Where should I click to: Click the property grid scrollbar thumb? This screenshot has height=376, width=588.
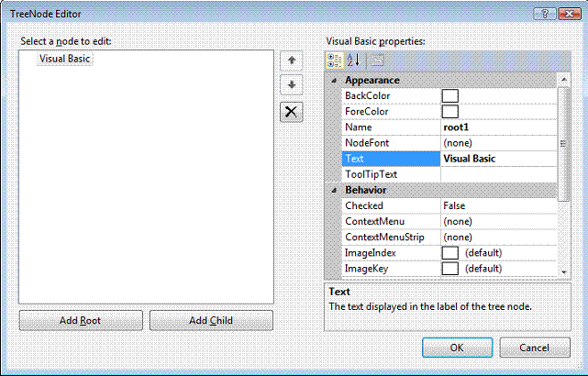tap(563, 144)
